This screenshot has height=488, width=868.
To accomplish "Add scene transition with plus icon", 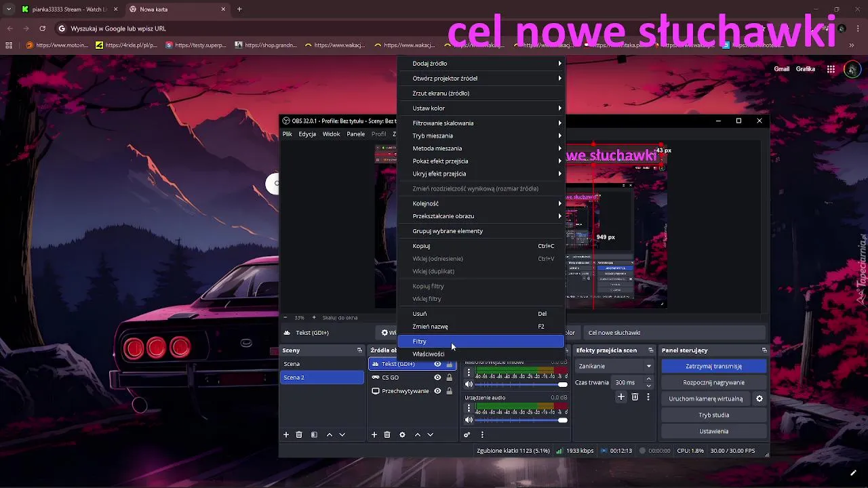I will 620,397.
